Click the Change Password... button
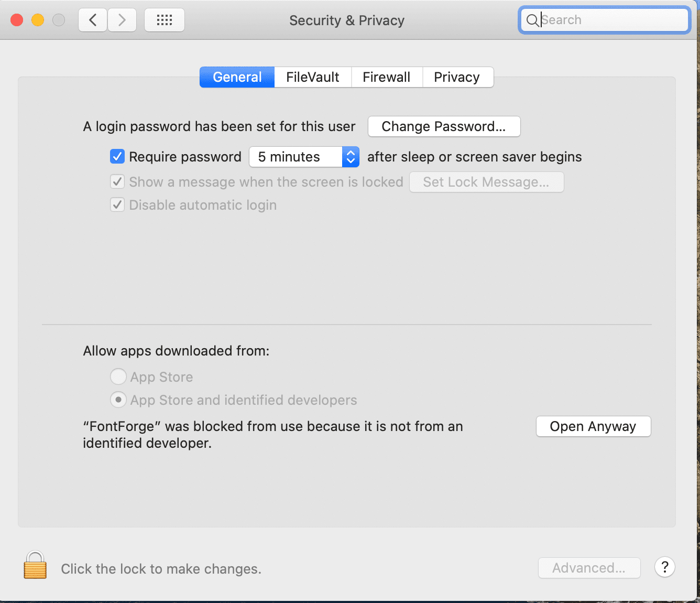The width and height of the screenshot is (700, 603). [444, 126]
